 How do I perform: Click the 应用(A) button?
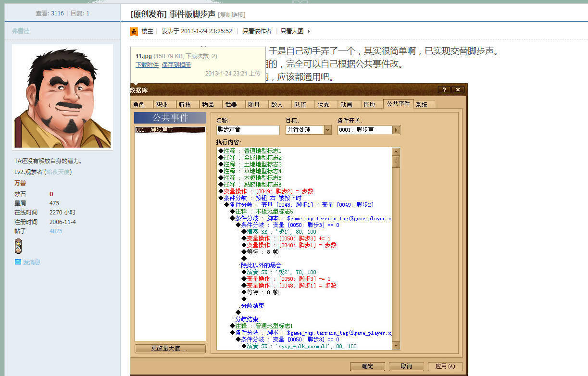[445, 366]
